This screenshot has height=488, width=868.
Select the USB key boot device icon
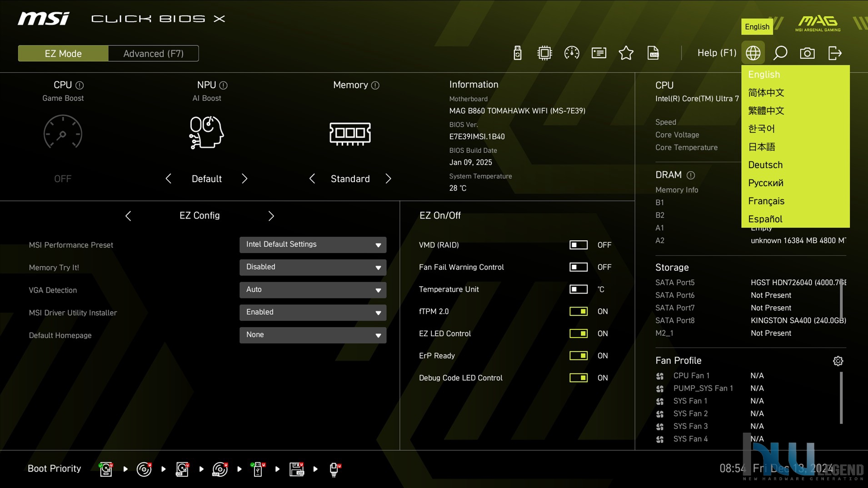tap(258, 469)
